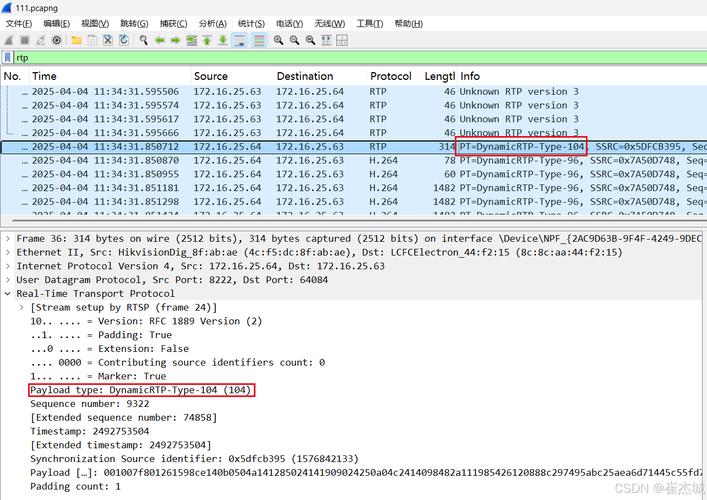The width and height of the screenshot is (707, 500).
Task: Zoom in the main window text
Action: (278, 41)
